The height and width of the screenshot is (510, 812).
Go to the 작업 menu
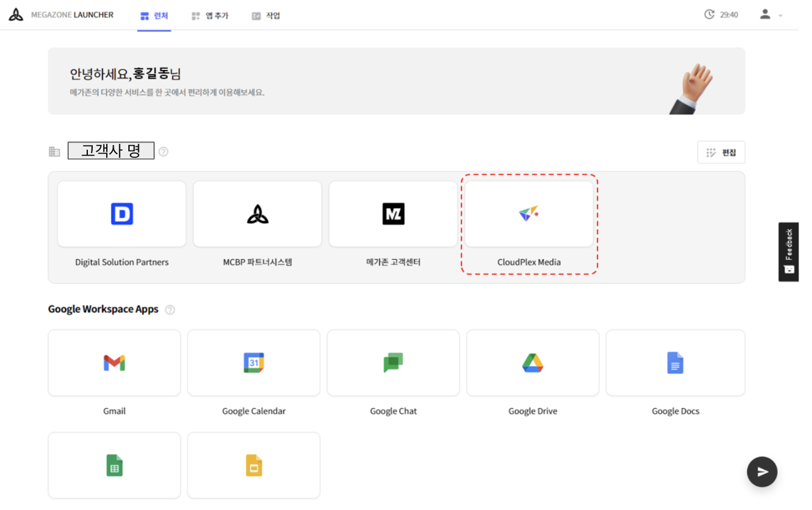coord(265,15)
